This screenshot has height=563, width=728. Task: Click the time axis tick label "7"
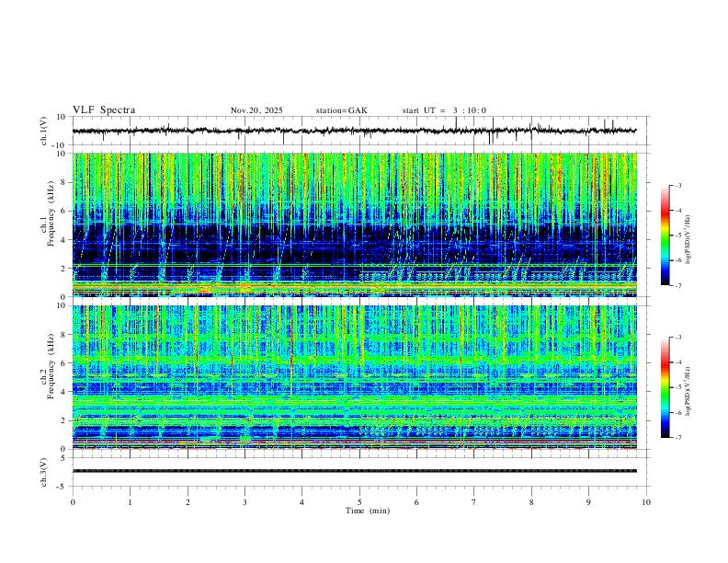click(x=474, y=502)
